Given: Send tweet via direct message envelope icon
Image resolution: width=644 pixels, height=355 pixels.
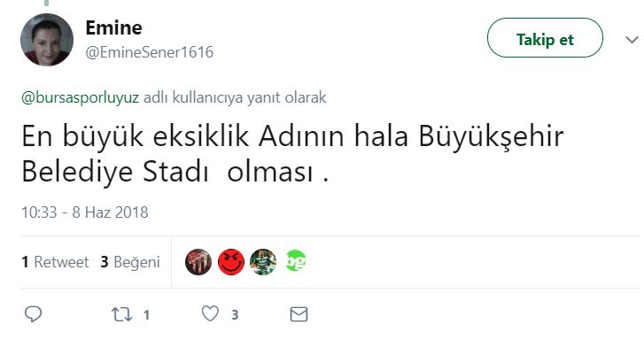Looking at the screenshot, I should (x=299, y=314).
